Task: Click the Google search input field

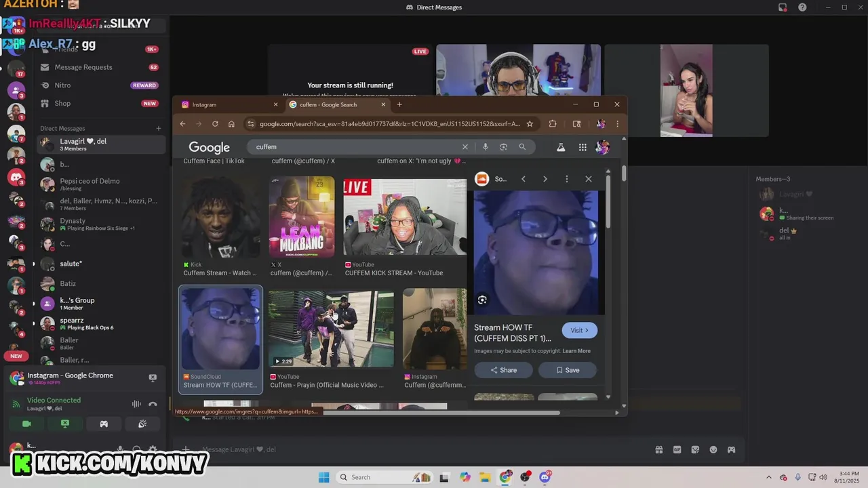Action: tap(355, 147)
